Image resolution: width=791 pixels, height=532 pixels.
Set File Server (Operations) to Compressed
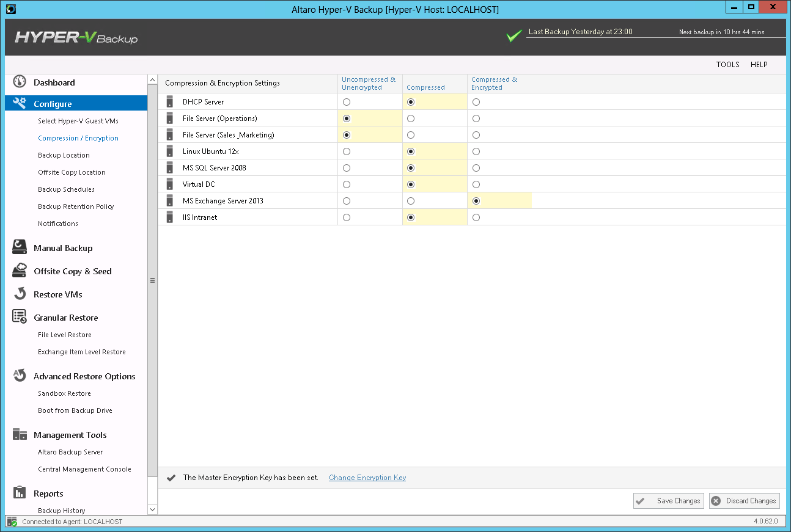411,118
